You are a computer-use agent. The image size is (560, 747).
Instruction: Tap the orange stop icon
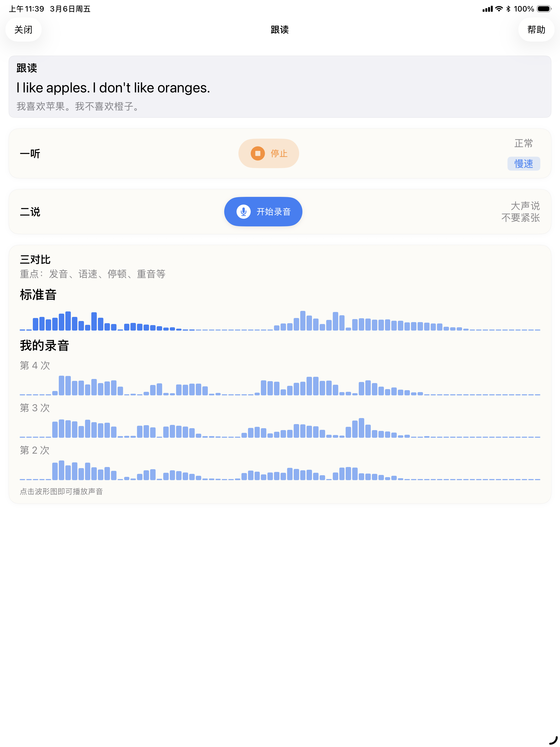tap(258, 153)
